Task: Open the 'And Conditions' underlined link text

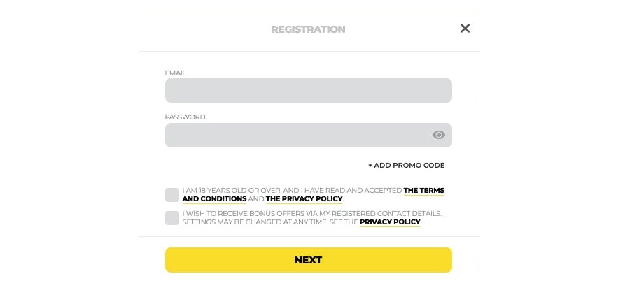Action: [x=214, y=199]
